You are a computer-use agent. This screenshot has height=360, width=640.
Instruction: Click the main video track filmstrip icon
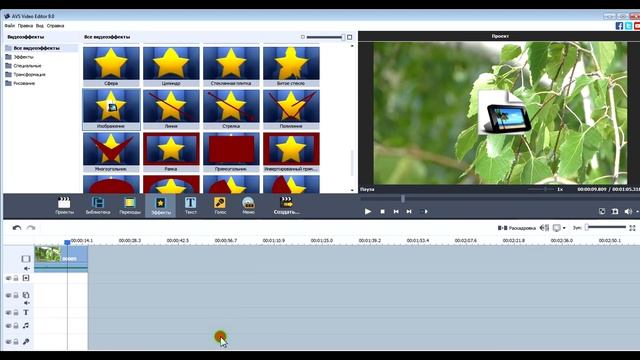26,259
